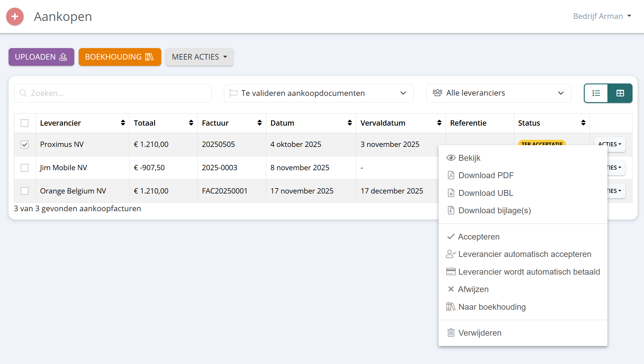Screen dimensions: 644x364
Task: Click the Uploaden button
Action: 41,57
